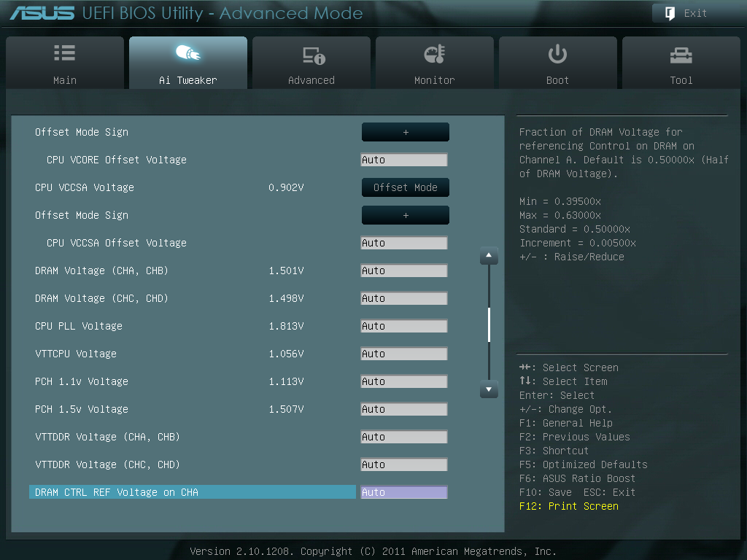This screenshot has width=747, height=560.
Task: Click the Main tab list icon
Action: coord(65,52)
